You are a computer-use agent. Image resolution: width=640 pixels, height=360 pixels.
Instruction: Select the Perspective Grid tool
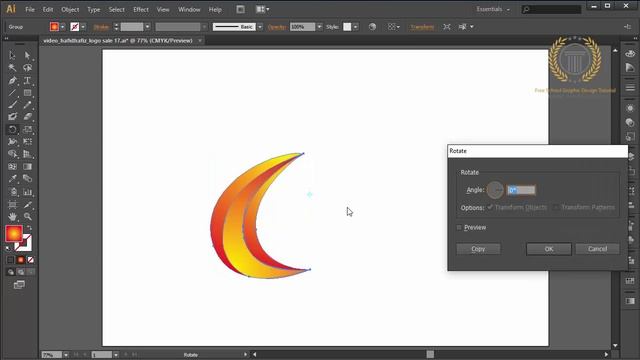click(x=27, y=154)
